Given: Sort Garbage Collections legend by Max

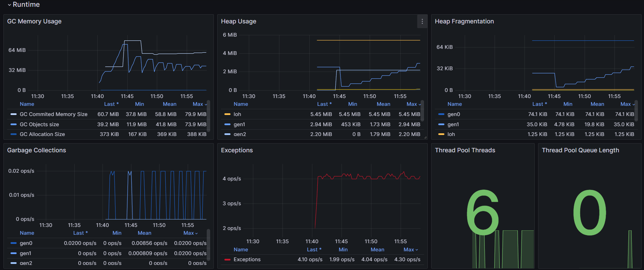Looking at the screenshot, I should 188,233.
